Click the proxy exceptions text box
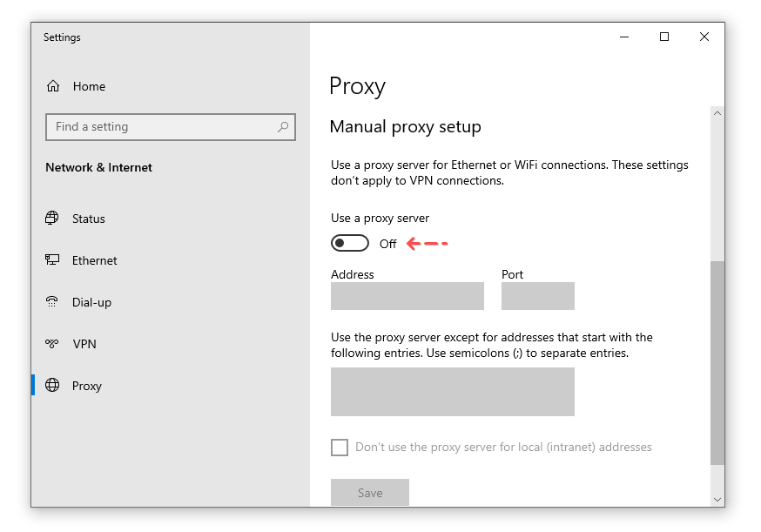Viewport: 761px width, 532px height. coord(452,392)
